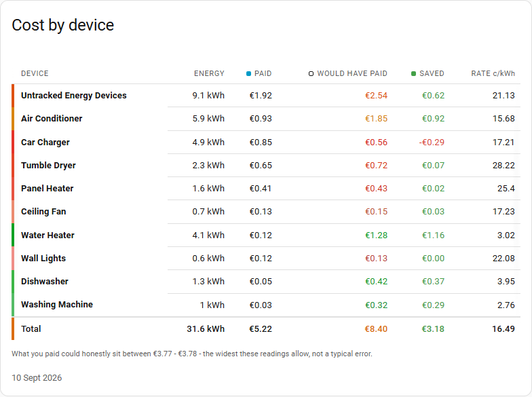Select the PAID column header
The height and width of the screenshot is (397, 532).
(x=263, y=73)
